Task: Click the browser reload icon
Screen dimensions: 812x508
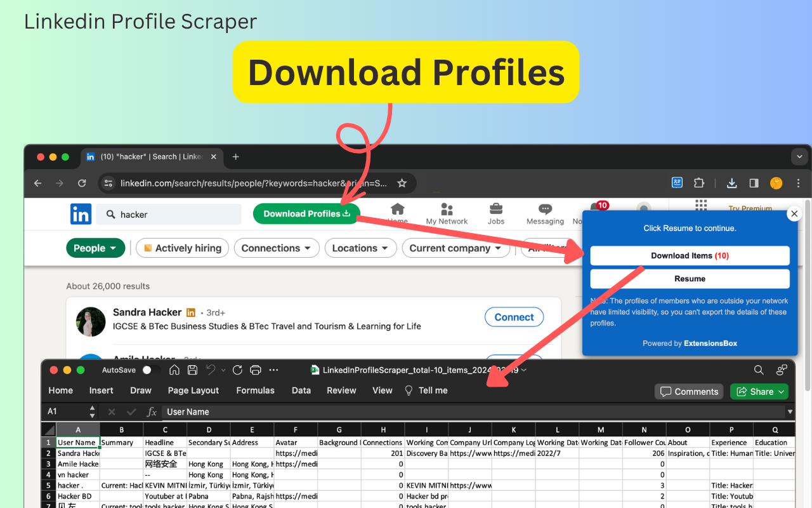Action: click(82, 183)
